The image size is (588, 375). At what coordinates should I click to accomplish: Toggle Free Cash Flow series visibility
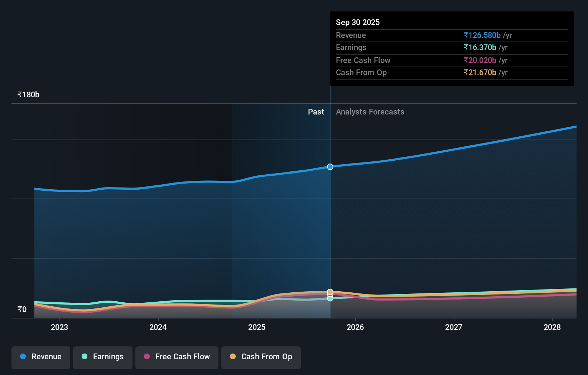pos(177,357)
